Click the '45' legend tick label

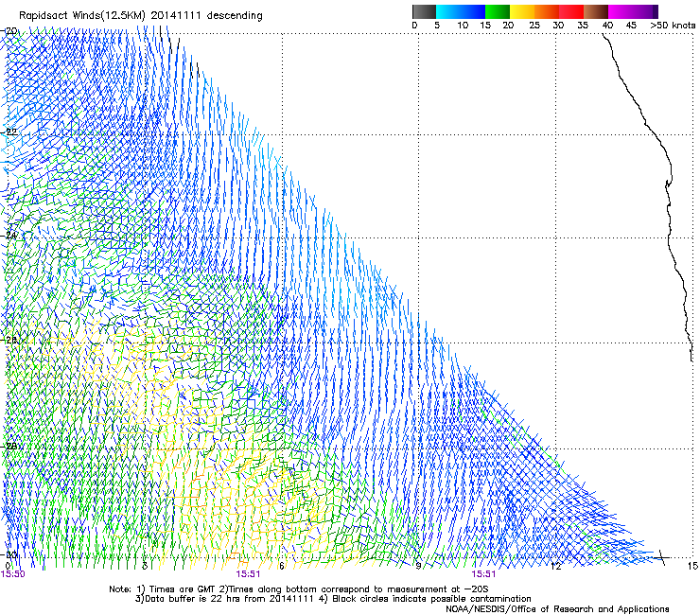click(x=631, y=26)
